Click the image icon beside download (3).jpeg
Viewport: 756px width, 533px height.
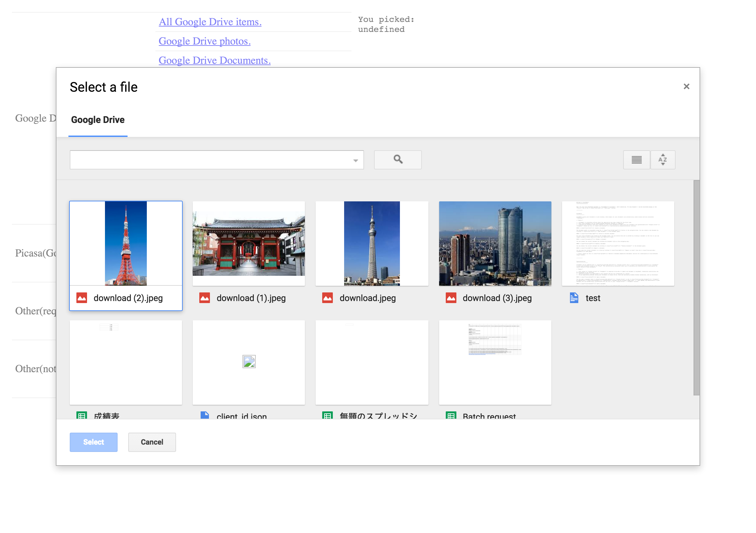tap(451, 298)
